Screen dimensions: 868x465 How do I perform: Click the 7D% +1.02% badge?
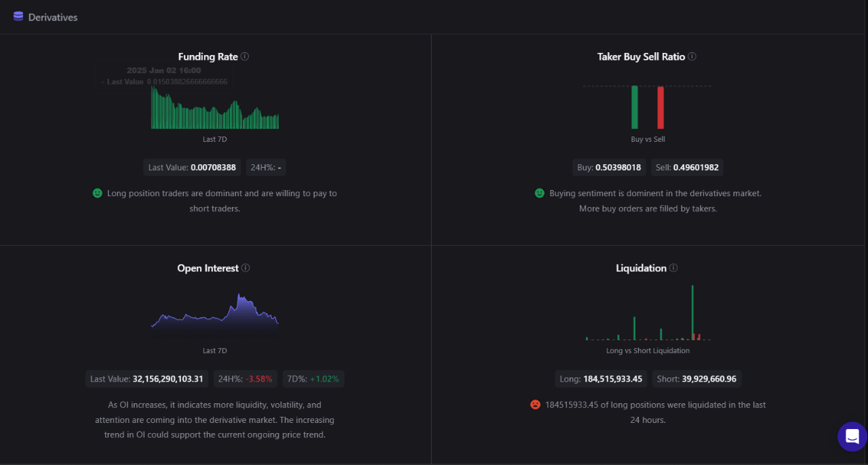[x=313, y=379]
